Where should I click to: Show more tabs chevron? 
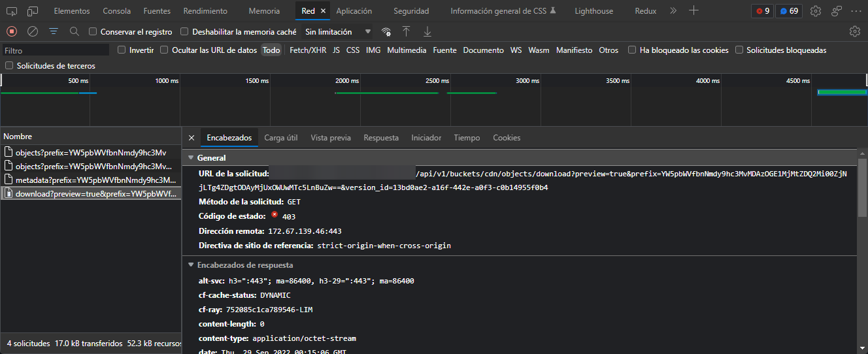[673, 11]
